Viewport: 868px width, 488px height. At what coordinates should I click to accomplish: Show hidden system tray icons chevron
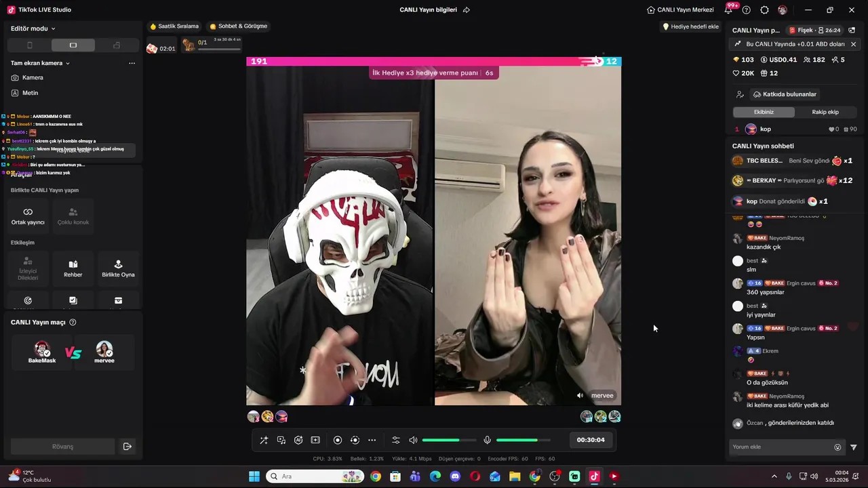[774, 476]
